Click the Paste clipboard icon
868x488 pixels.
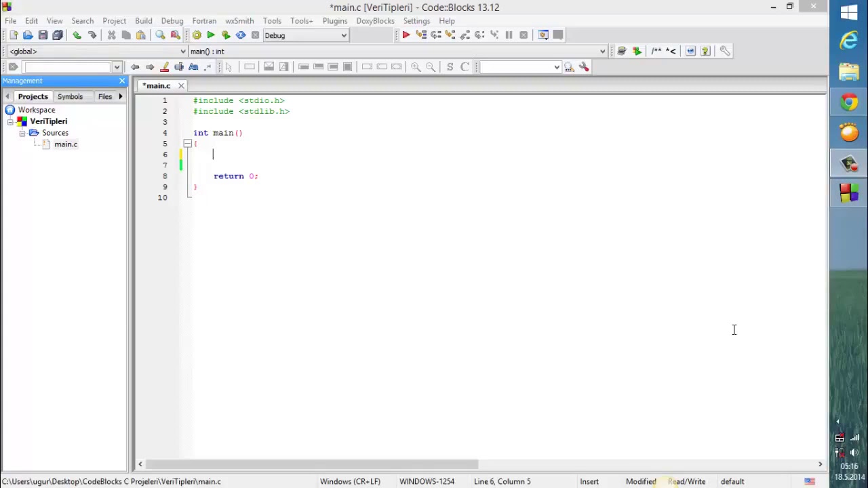pos(141,35)
